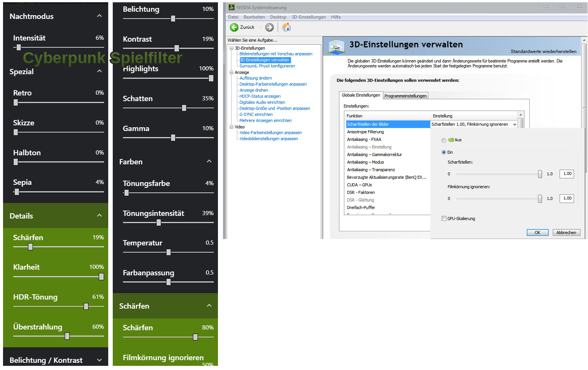Click the Highlights slider handle
The image size is (588, 370).
pyautogui.click(x=211, y=78)
